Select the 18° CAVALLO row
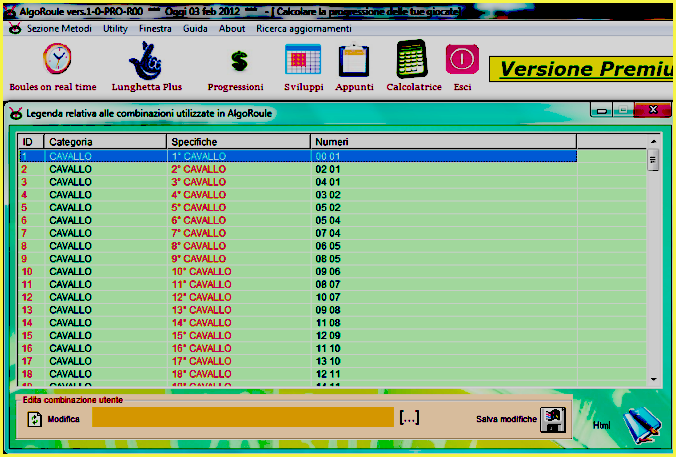Screen dimensions: 676x457 [x=298, y=374]
